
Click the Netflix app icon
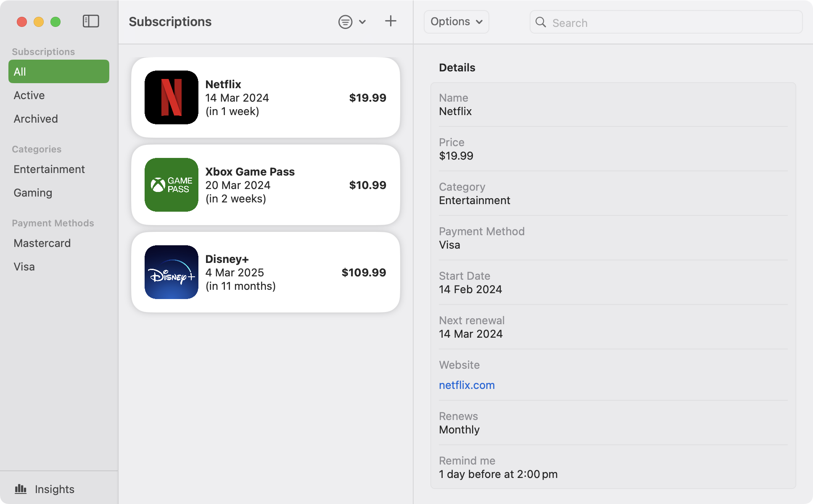pos(172,97)
